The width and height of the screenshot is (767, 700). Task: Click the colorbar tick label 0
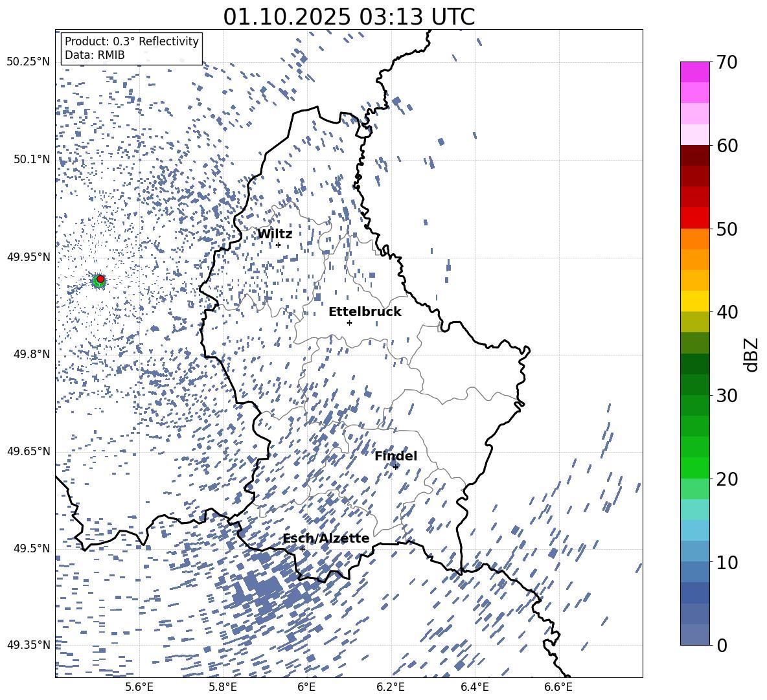point(722,645)
